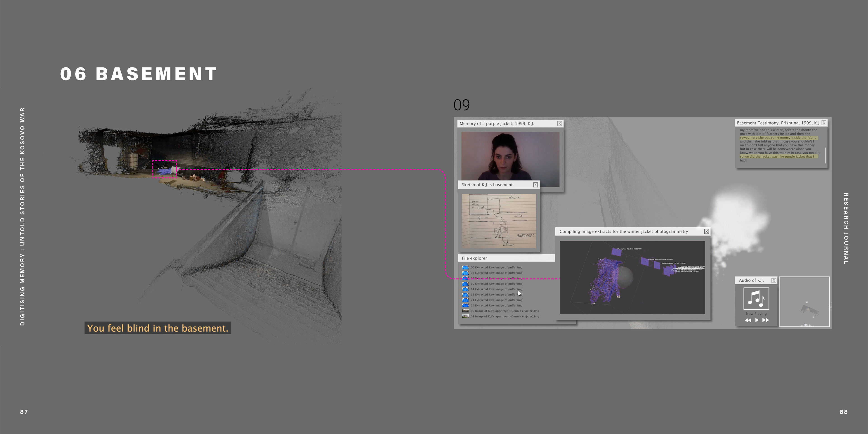This screenshot has height=434, width=868.
Task: Close the Audio of K.J. window
Action: tap(774, 280)
